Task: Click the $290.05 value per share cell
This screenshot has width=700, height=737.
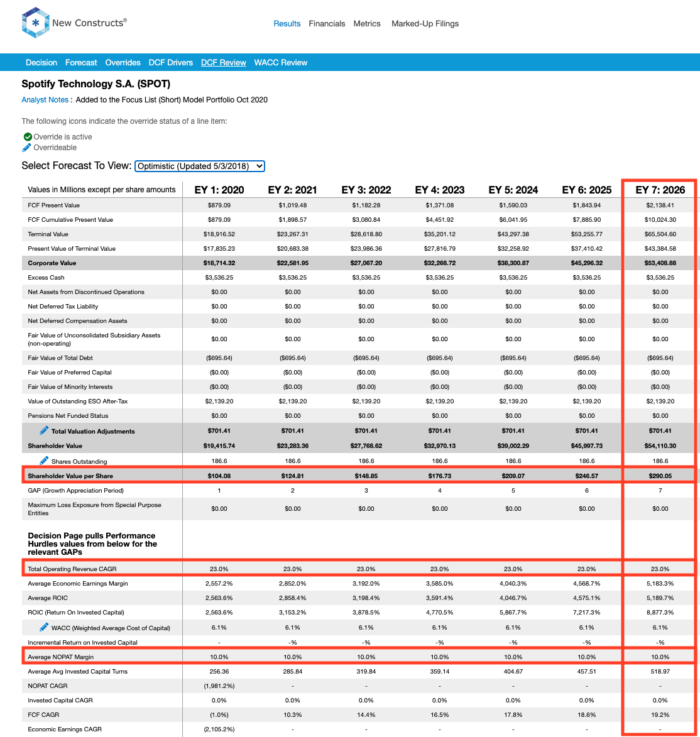Action: [x=660, y=476]
